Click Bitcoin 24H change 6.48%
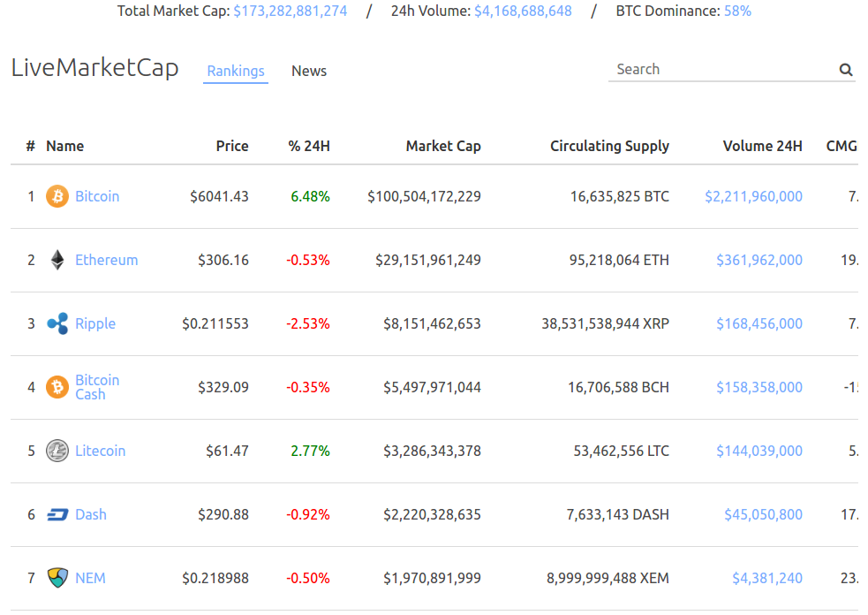Screen dimensions: 868x615 [x=310, y=196]
